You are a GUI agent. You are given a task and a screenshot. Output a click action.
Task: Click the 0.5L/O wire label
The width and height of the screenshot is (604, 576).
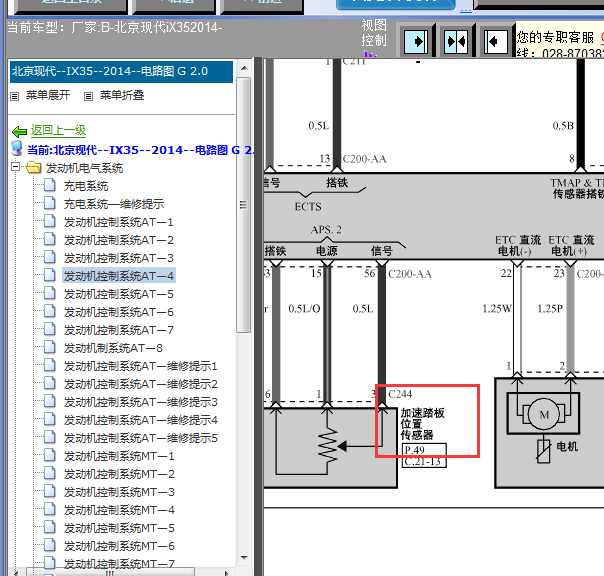(x=304, y=309)
